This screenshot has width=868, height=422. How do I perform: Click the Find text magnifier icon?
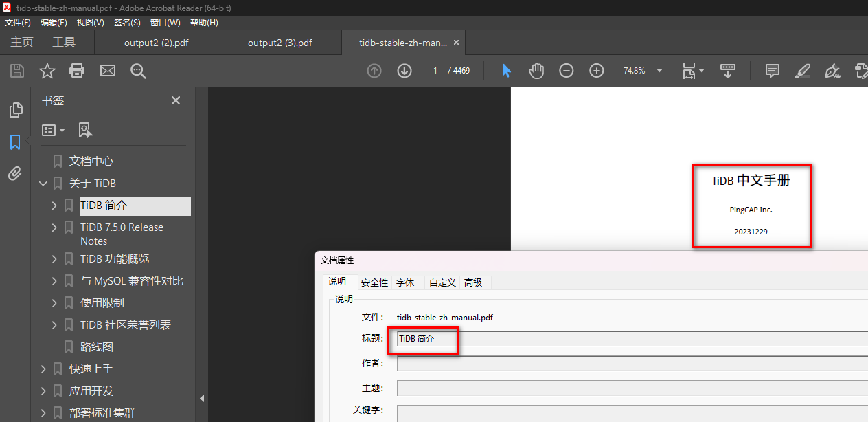pos(138,71)
